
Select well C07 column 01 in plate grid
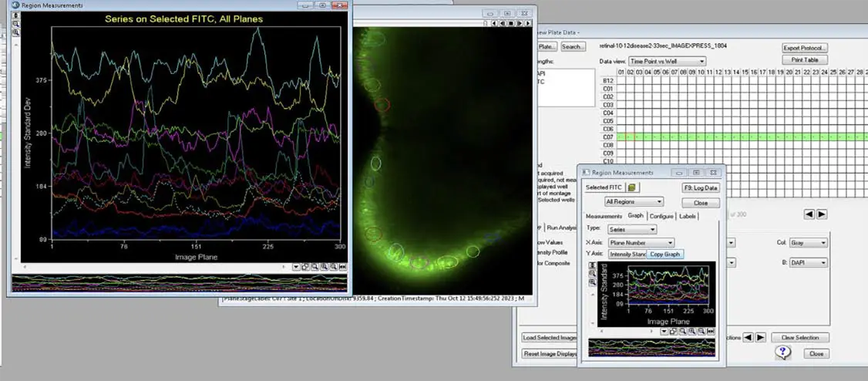(621, 137)
